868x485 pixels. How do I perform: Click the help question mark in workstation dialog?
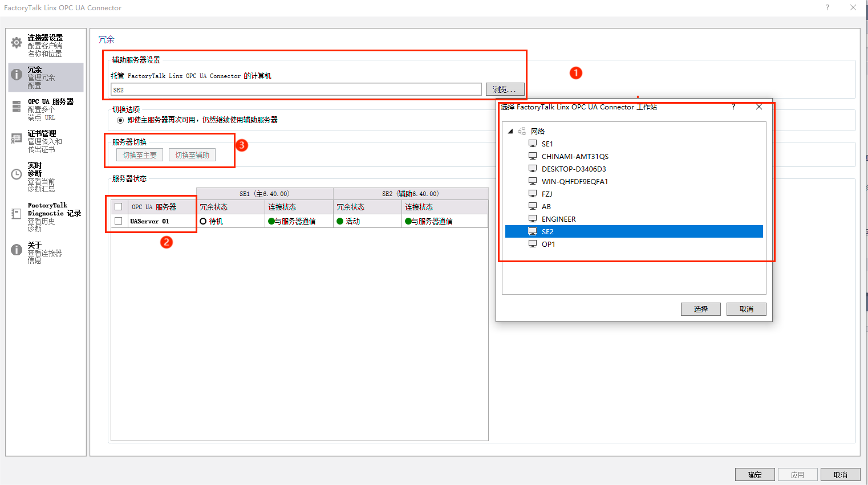pyautogui.click(x=733, y=107)
